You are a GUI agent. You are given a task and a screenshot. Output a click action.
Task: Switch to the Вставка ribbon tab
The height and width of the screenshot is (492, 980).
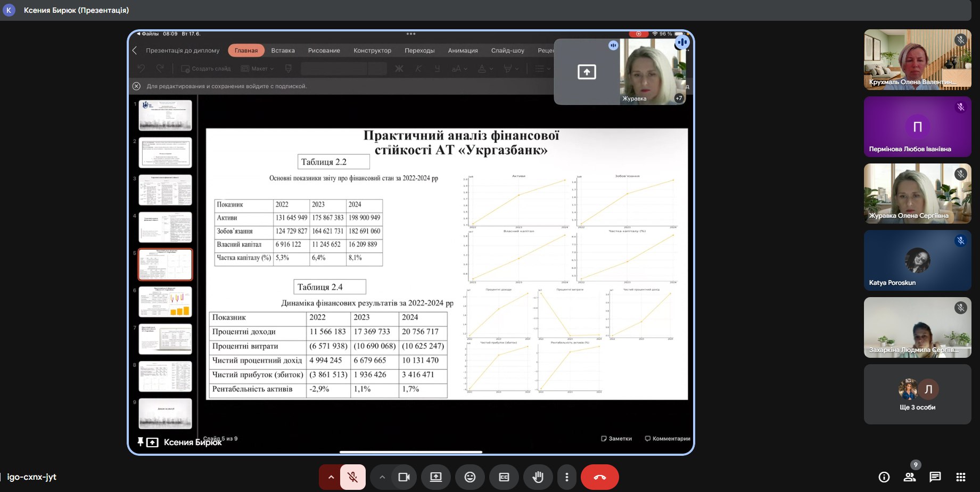pos(283,51)
